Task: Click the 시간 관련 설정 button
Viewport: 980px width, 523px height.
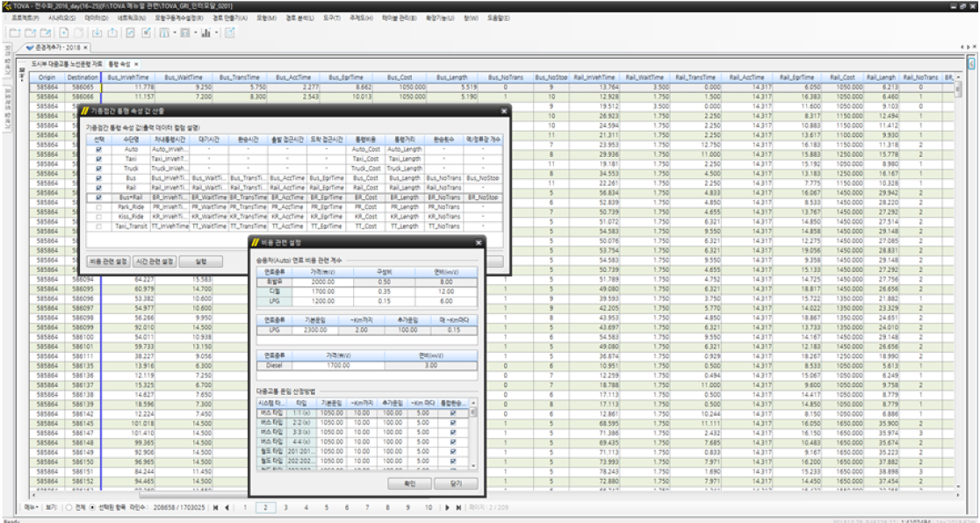Action: click(x=156, y=261)
